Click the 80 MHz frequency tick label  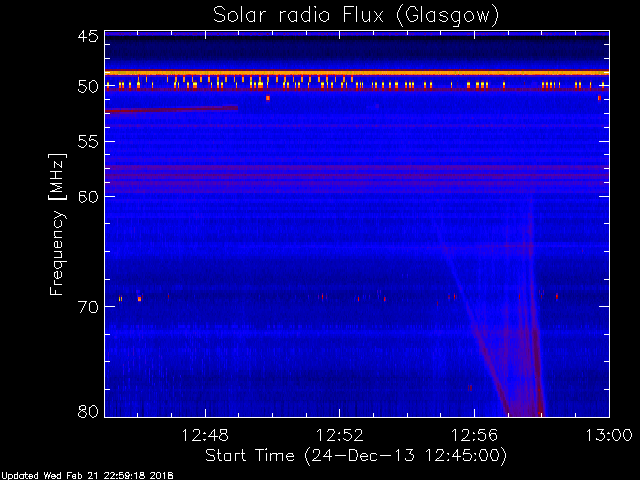pos(88,411)
